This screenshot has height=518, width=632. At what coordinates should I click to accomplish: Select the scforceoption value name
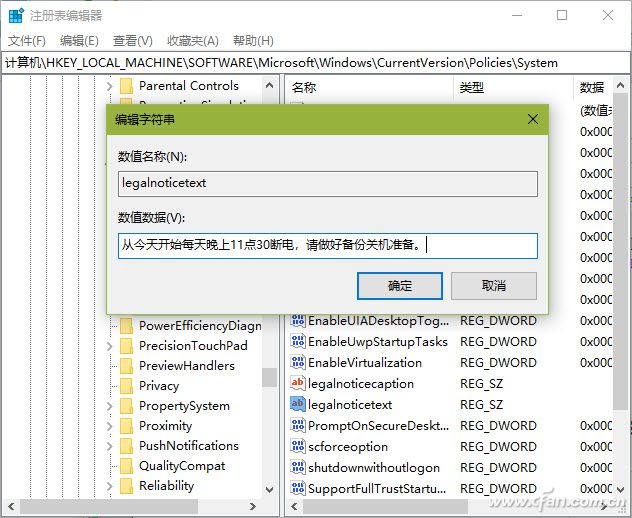pos(348,447)
